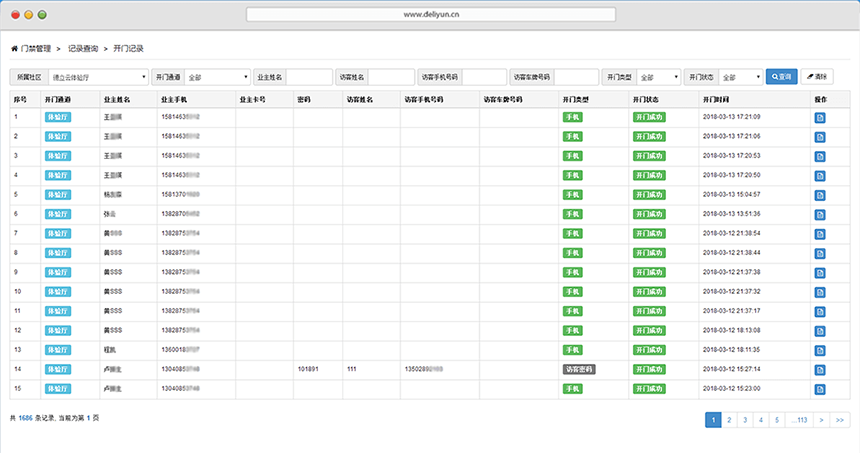860x453 pixels.
Task: Open detail icon for row 7
Action: click(820, 234)
